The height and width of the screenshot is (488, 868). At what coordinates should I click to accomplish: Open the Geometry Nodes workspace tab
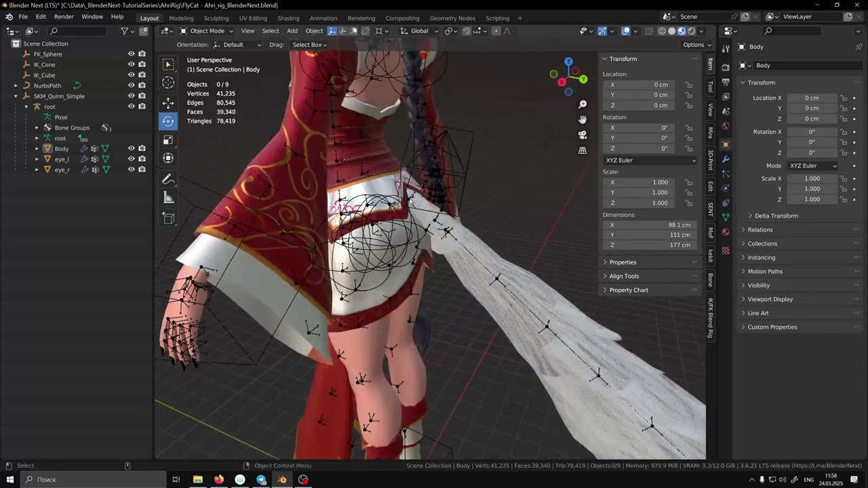(452, 18)
